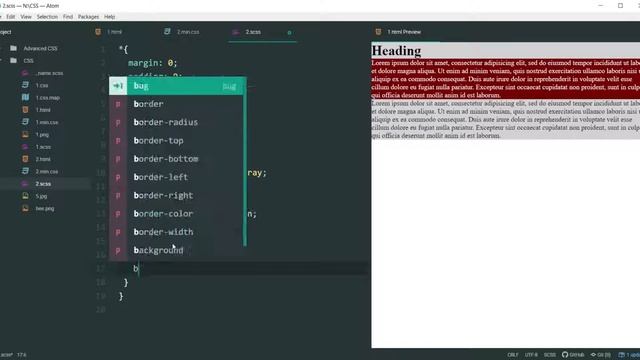Image resolution: width=640 pixels, height=360 pixels.
Task: Click the update package icon in status bar
Action: 621,355
